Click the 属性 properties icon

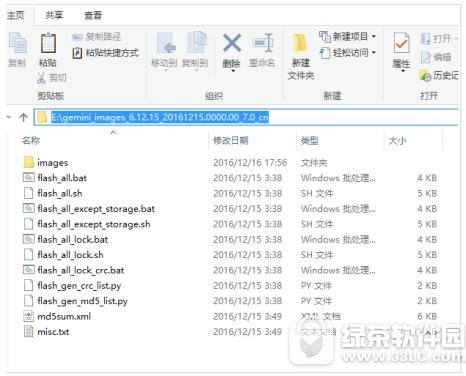pos(401,43)
